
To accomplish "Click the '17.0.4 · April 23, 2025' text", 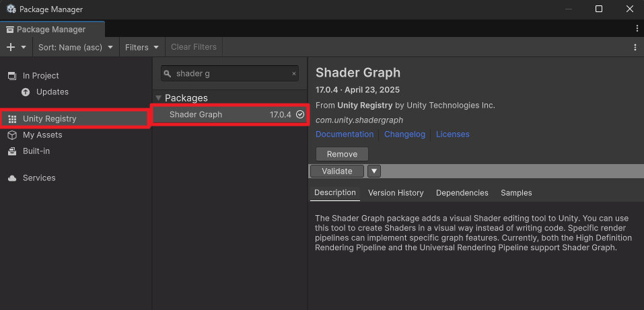I will coord(357,90).
